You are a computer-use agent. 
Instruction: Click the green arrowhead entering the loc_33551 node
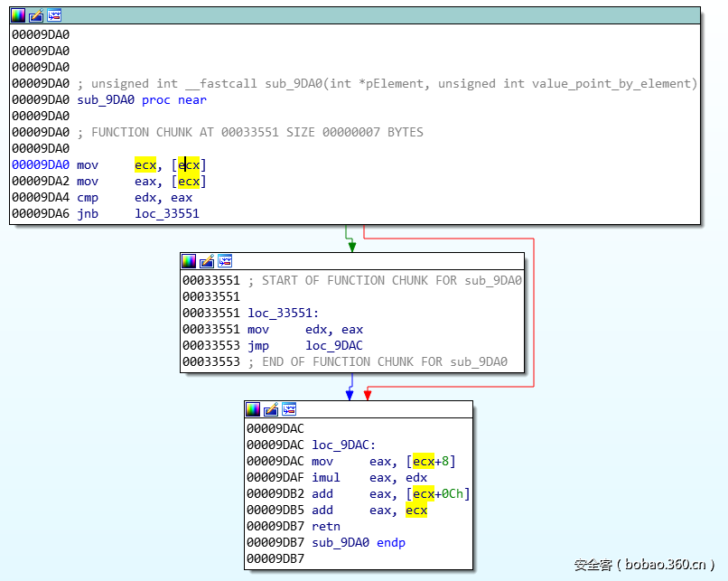[350, 246]
